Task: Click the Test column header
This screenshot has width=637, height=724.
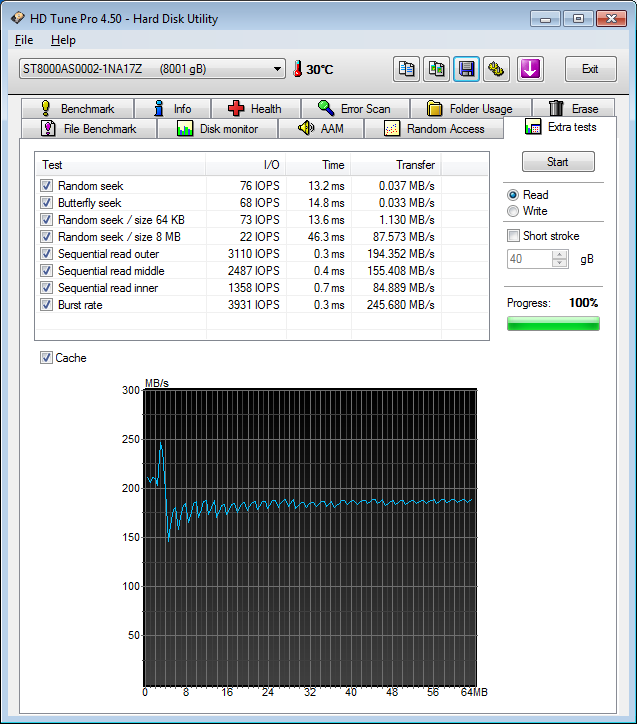Action: (x=121, y=165)
